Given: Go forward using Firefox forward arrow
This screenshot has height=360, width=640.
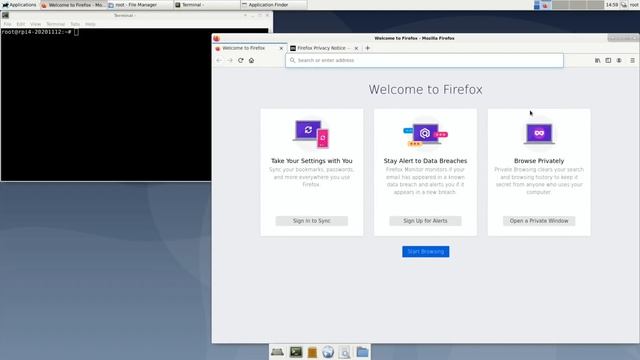Looking at the screenshot, I should [230, 60].
